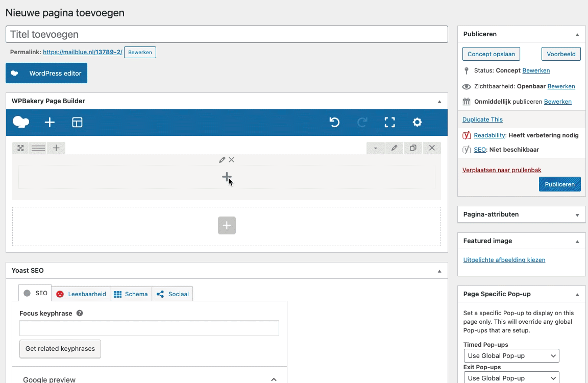The image size is (588, 383).
Task: Click Uitgelichte afbeelding kiezen link
Action: pos(504,260)
